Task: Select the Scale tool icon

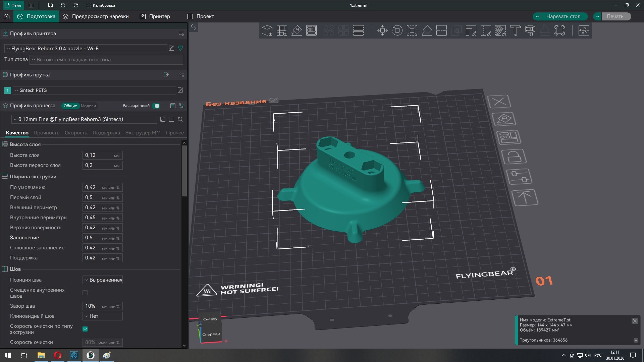Action: tap(412, 31)
